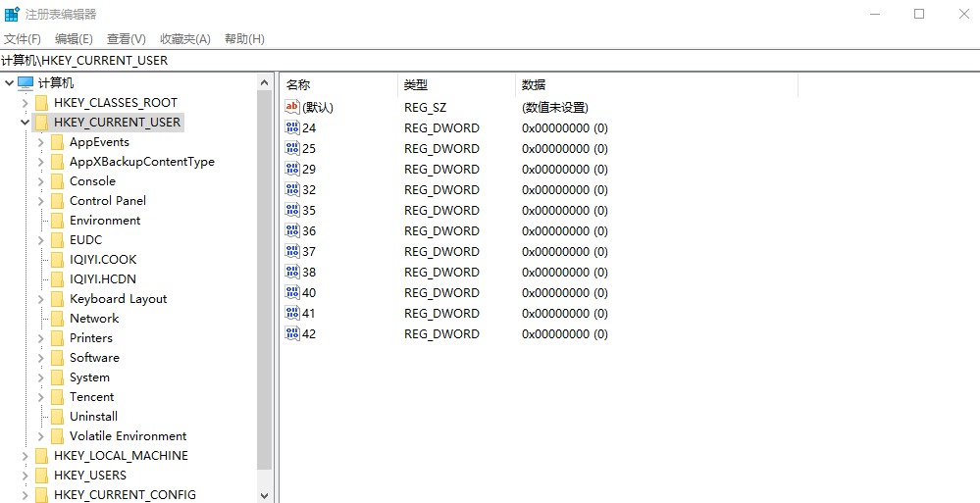Select the HKEY_LOCAL_MACHINE tree label

tap(121, 456)
